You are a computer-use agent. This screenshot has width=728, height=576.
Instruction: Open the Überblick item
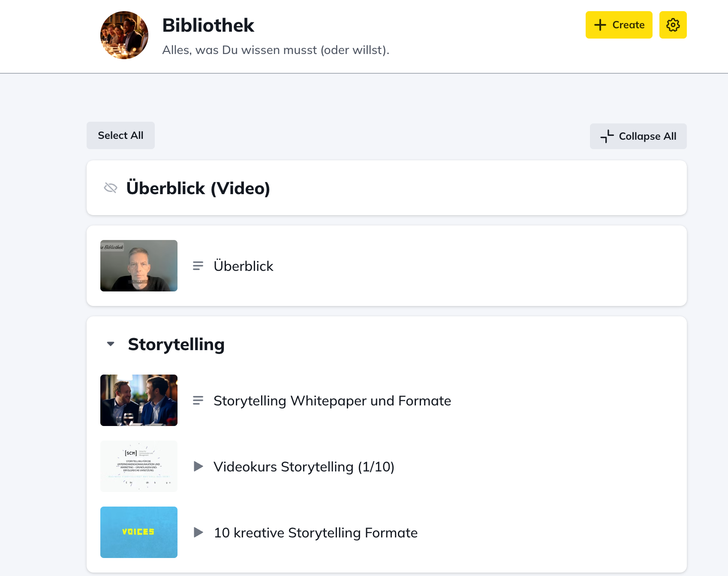tap(243, 266)
